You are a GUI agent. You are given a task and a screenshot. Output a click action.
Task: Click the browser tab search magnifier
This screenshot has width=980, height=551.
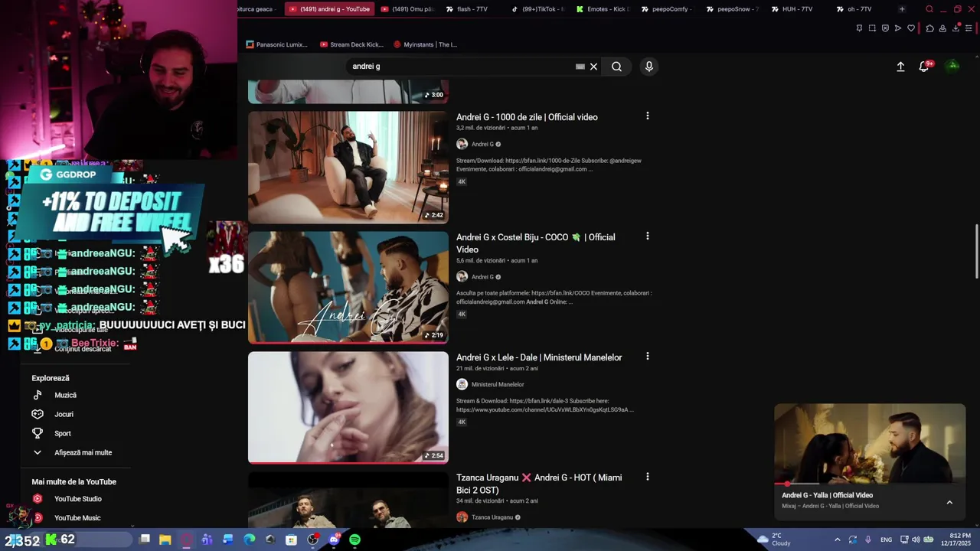pos(929,9)
